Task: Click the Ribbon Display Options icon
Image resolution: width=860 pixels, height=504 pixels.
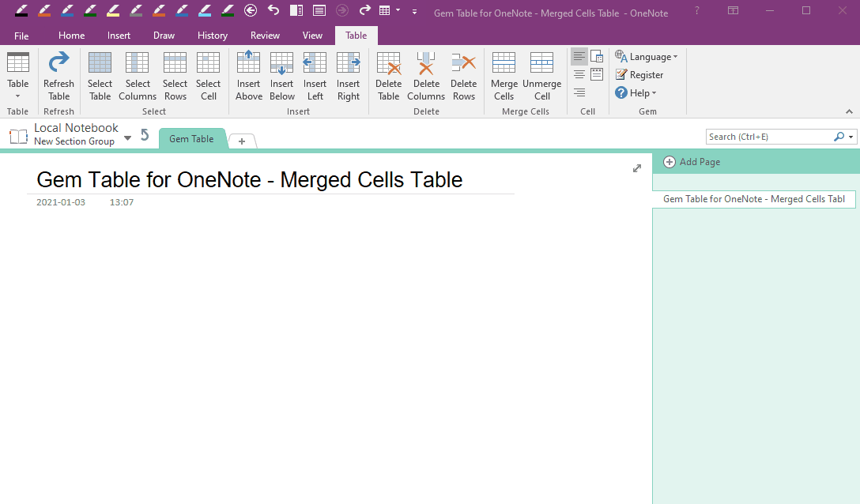Action: pos(733,10)
